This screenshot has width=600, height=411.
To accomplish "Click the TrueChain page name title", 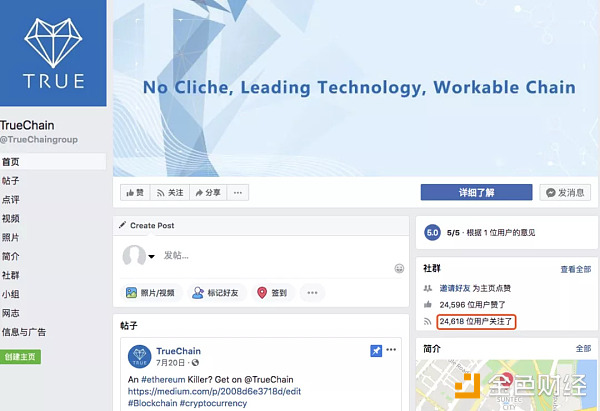I will [27, 125].
